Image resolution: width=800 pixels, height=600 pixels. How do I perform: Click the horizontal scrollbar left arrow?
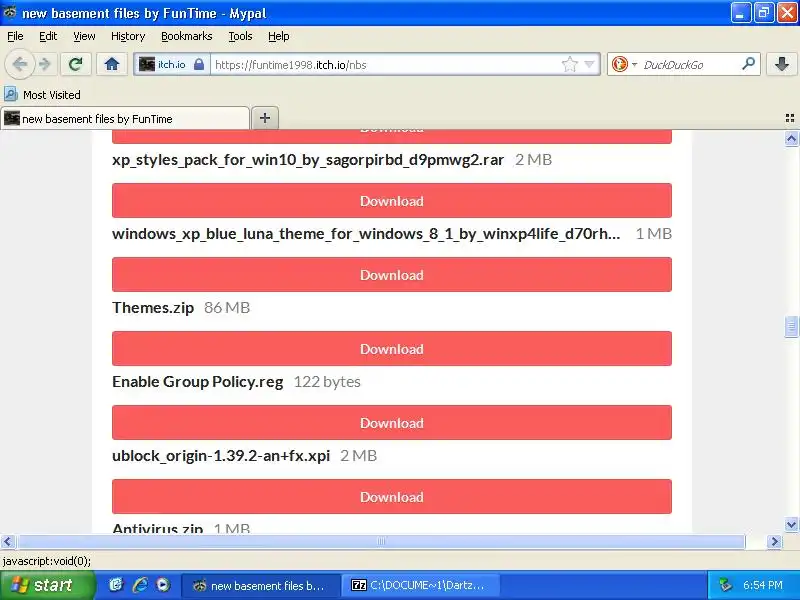[x=8, y=541]
